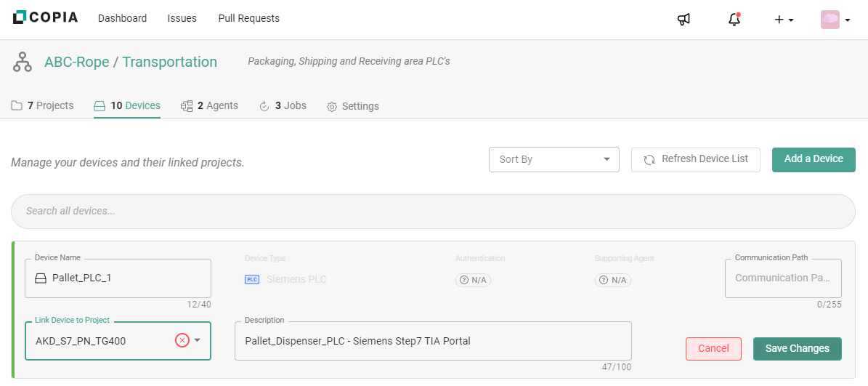This screenshot has width=868, height=386.
Task: Open the 2 Agents tab
Action: (209, 106)
